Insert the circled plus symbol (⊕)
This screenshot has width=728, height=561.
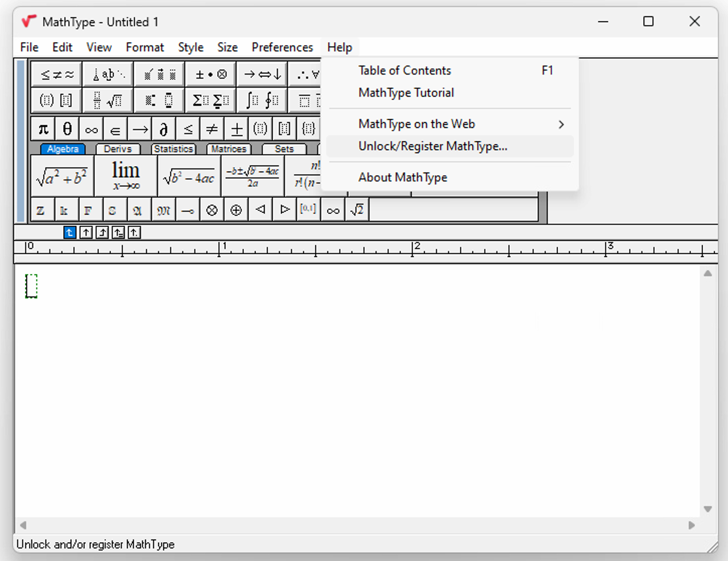pos(236,210)
